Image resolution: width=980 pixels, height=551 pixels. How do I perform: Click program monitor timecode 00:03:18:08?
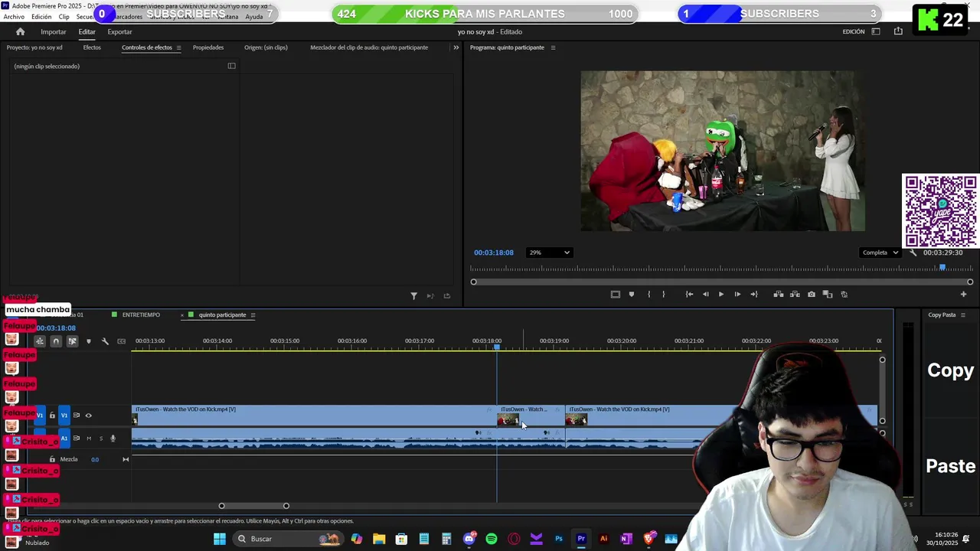pos(494,253)
